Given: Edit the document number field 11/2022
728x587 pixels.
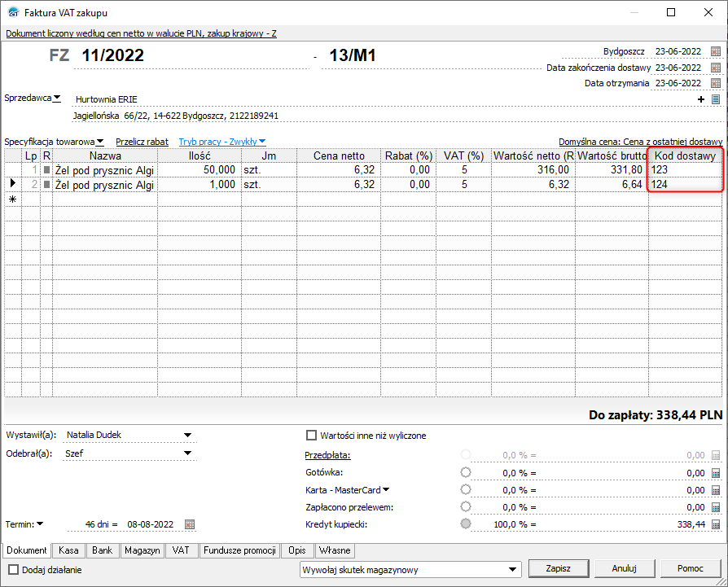Looking at the screenshot, I should click(x=191, y=55).
